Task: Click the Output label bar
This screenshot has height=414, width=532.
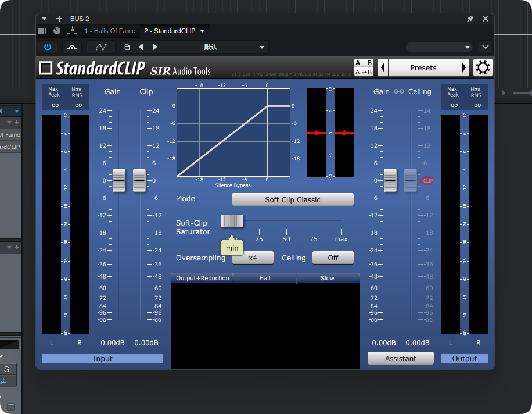Action: pos(465,358)
